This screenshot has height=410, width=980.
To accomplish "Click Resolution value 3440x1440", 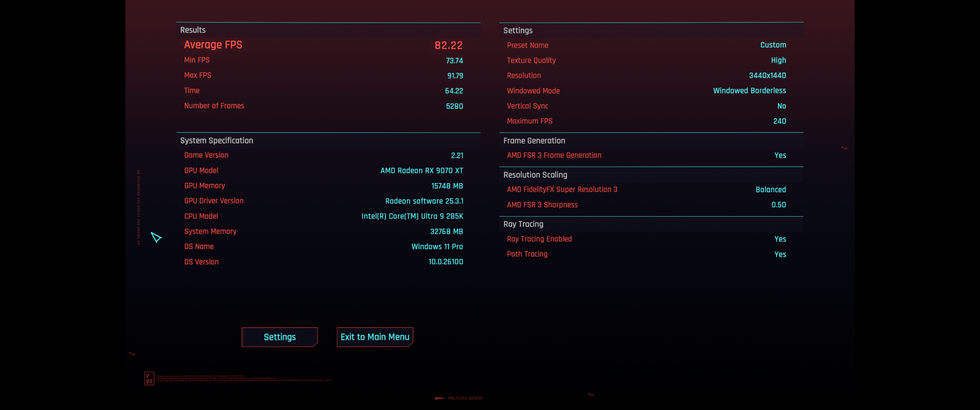I will pyautogui.click(x=767, y=76).
